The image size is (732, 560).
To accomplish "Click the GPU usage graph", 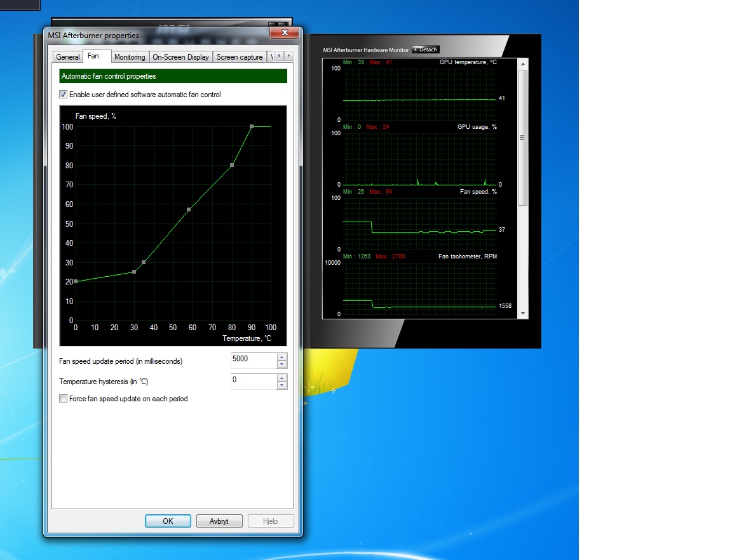I will [x=419, y=159].
